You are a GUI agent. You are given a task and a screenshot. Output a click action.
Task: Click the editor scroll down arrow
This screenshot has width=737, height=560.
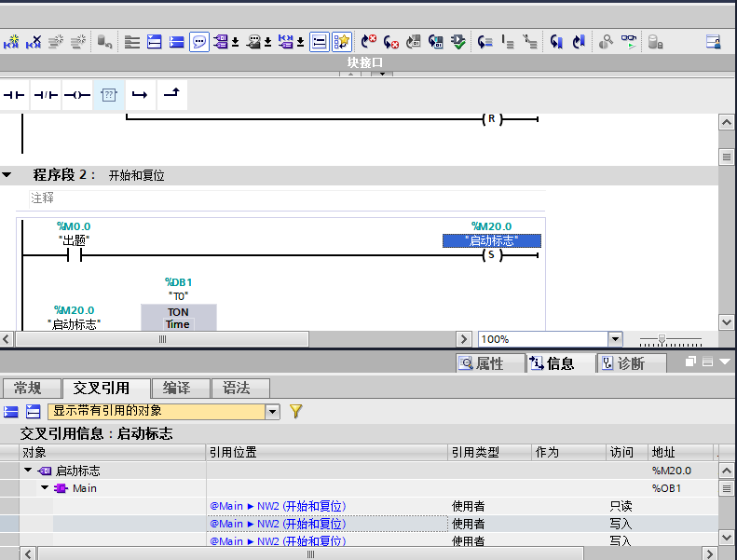(x=726, y=322)
